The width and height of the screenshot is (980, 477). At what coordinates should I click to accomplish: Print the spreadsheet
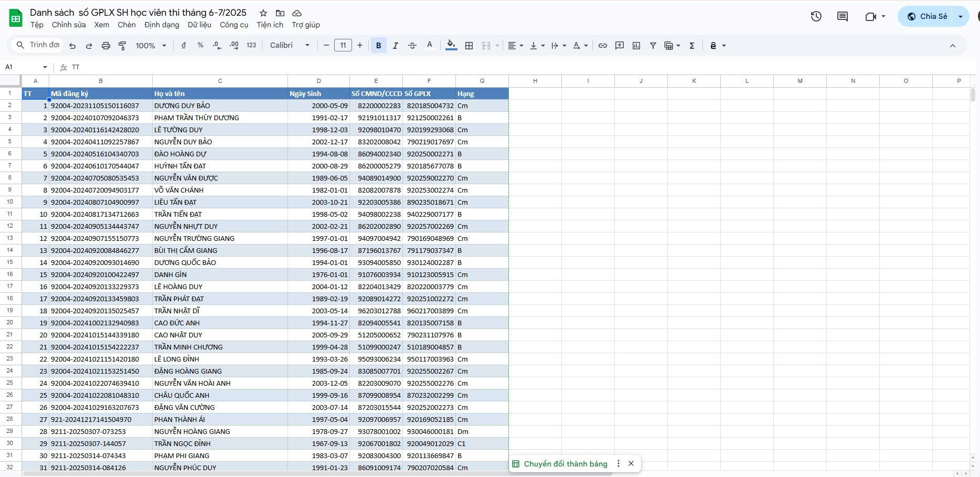coord(106,46)
